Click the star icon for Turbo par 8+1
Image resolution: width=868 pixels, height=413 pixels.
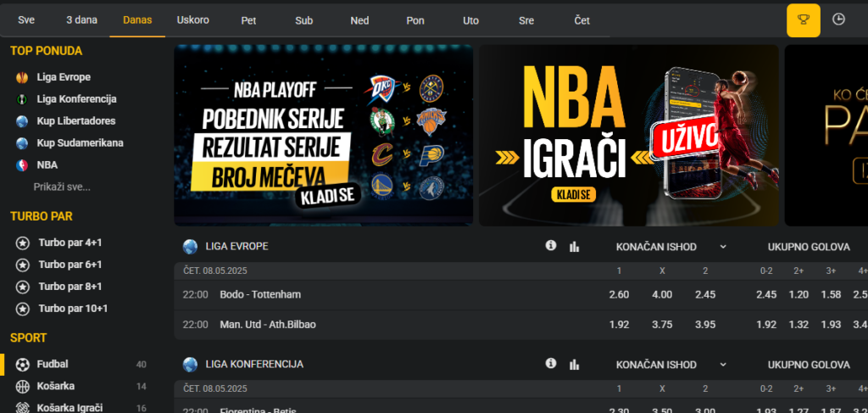pos(23,287)
